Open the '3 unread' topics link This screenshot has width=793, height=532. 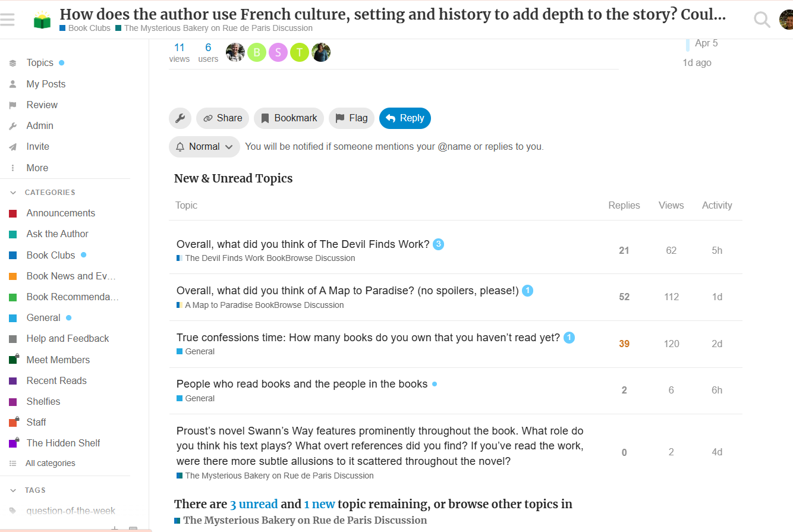254,504
